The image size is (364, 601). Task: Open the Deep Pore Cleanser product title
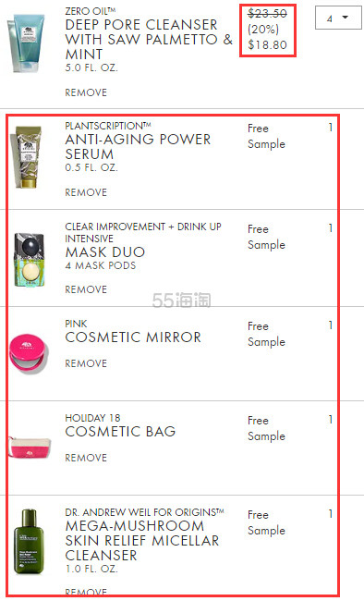(149, 39)
